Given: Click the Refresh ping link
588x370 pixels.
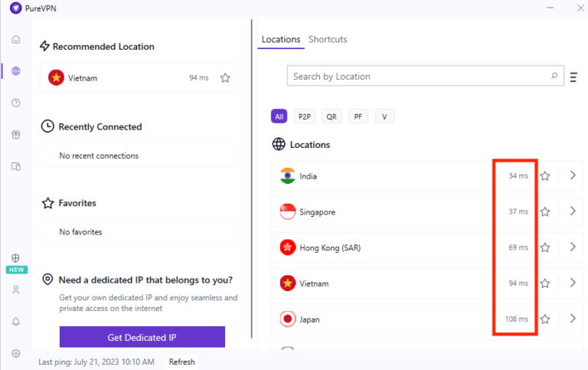Looking at the screenshot, I should pos(182,362).
